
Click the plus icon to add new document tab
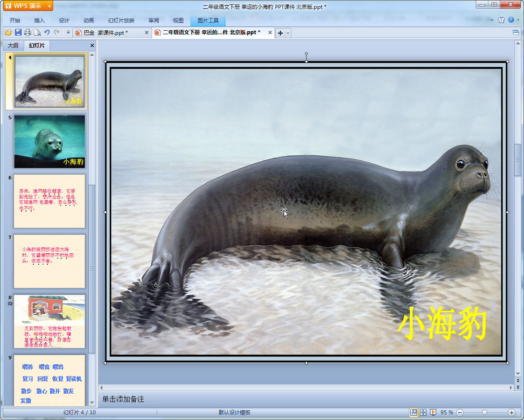(280, 33)
